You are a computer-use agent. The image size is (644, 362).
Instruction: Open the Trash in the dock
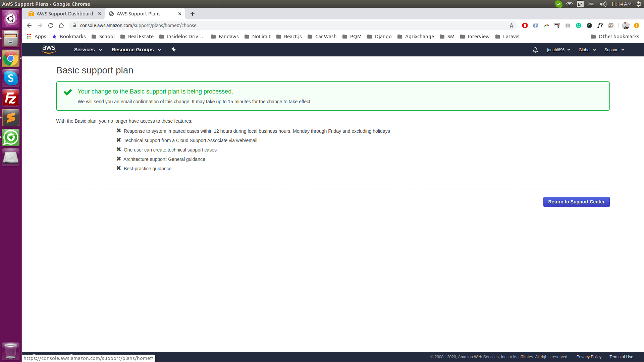click(x=11, y=351)
